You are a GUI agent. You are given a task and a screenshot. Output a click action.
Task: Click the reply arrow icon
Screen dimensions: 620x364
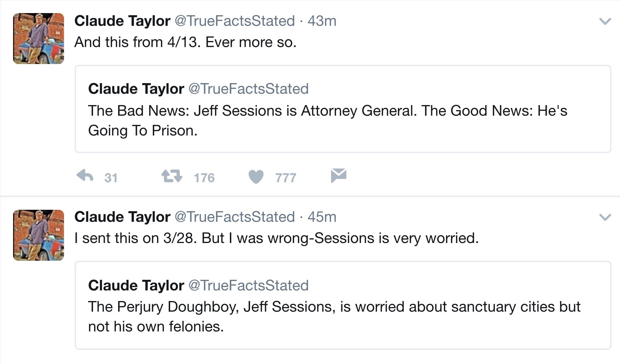point(85,176)
